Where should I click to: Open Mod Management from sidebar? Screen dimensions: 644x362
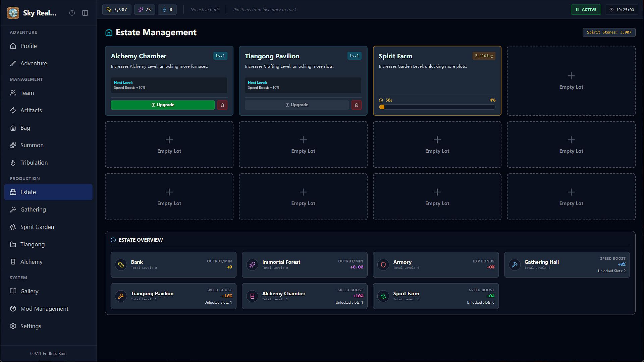(x=44, y=309)
